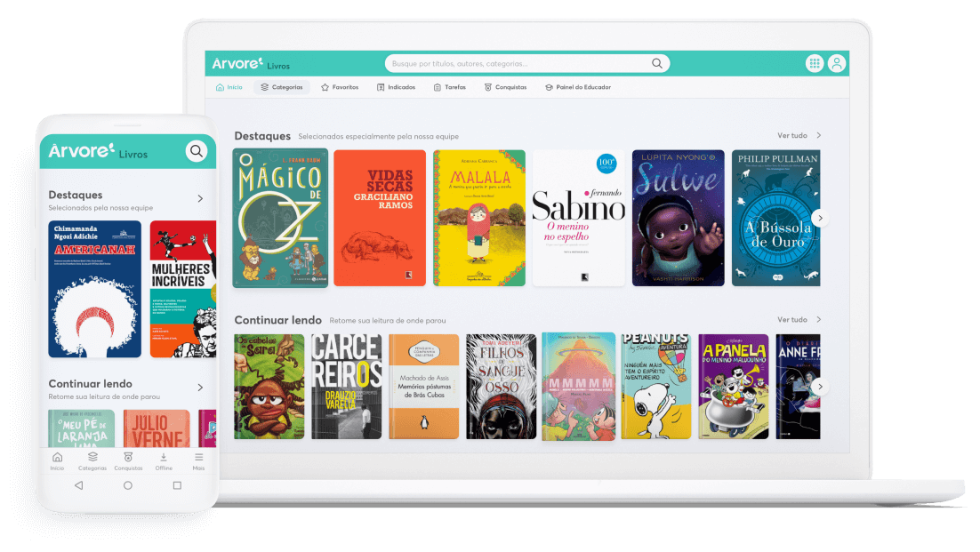Tap the Destaques heading on the phone
Viewport: 980px width, 552px height.
click(x=76, y=195)
